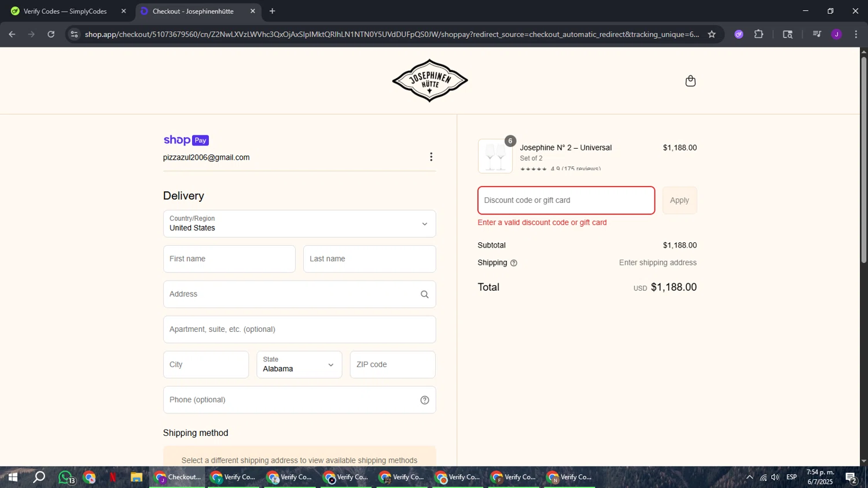Open notification center with 2 alerts
The image size is (868, 488).
pos(851,478)
